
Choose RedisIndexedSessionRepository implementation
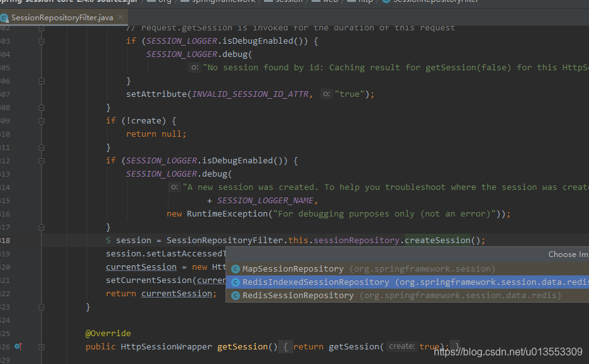pos(407,282)
